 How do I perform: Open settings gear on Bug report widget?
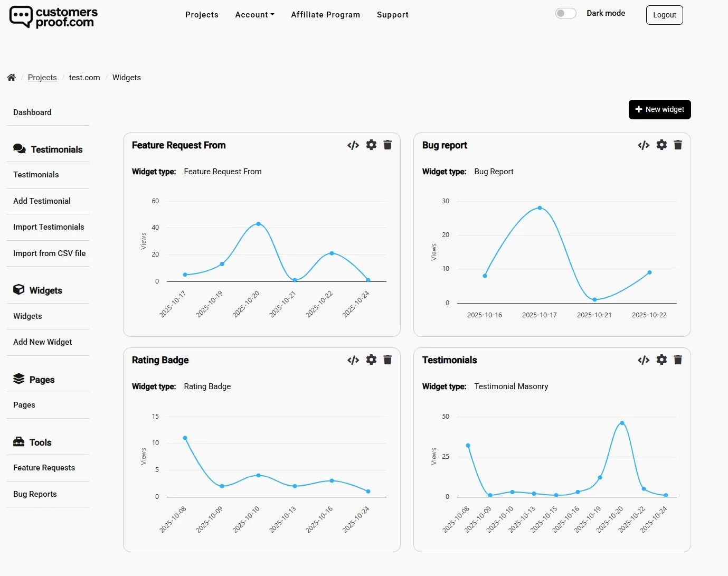coord(661,145)
